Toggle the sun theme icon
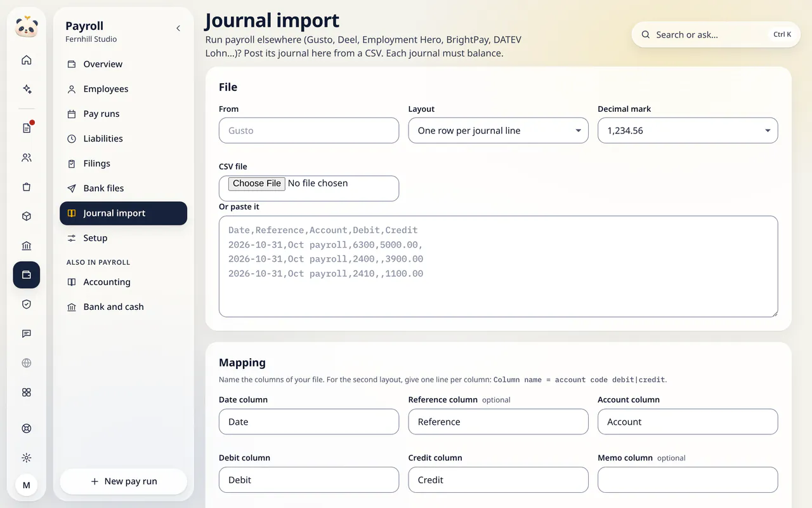This screenshot has height=508, width=812. pyautogui.click(x=27, y=458)
